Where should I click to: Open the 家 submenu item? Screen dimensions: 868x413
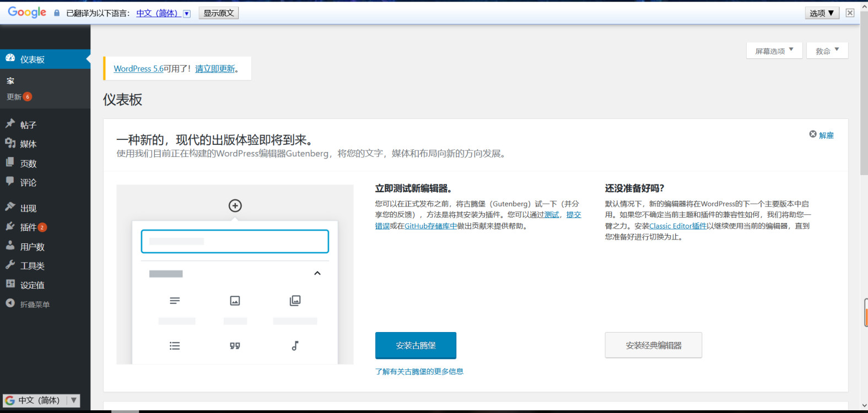(x=10, y=81)
